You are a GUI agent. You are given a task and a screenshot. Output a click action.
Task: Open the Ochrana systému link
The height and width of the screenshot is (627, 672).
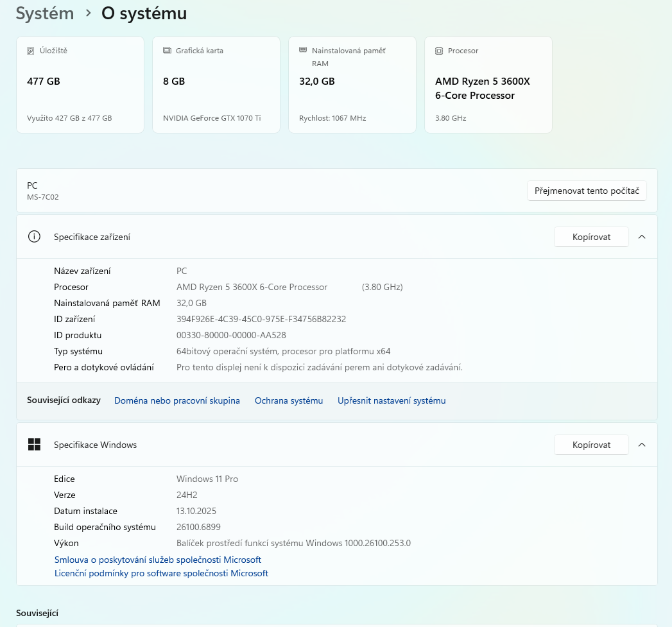289,400
